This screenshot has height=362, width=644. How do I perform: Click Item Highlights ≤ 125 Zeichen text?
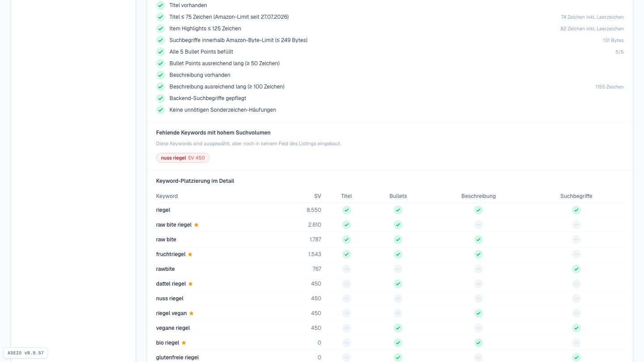[x=205, y=29]
